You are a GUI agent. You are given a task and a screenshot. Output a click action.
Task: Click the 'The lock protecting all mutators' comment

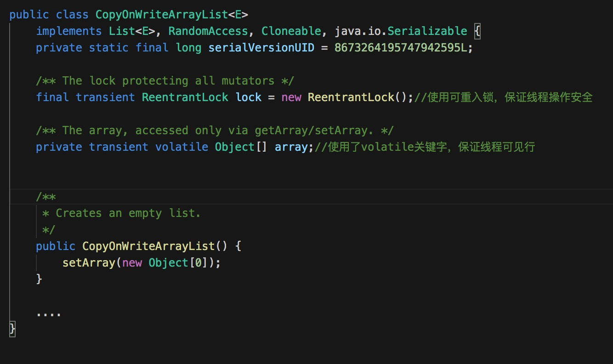click(165, 81)
